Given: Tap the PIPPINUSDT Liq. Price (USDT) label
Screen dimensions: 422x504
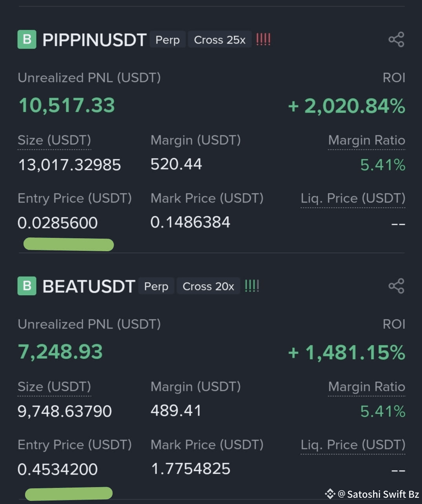Looking at the screenshot, I should click(353, 199).
